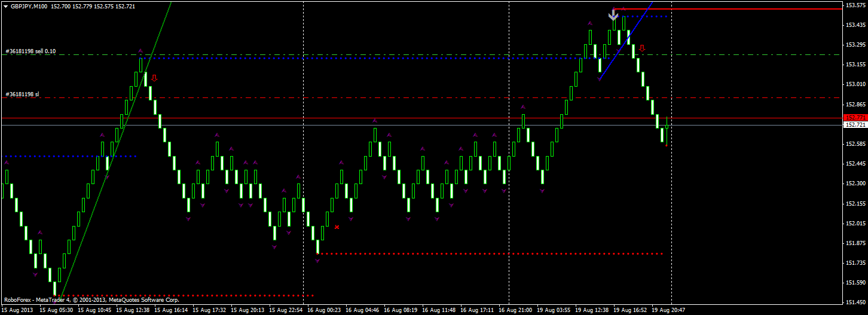This screenshot has height=315, width=868.
Task: Select the blue diagonal trend line
Action: [x=625, y=41]
